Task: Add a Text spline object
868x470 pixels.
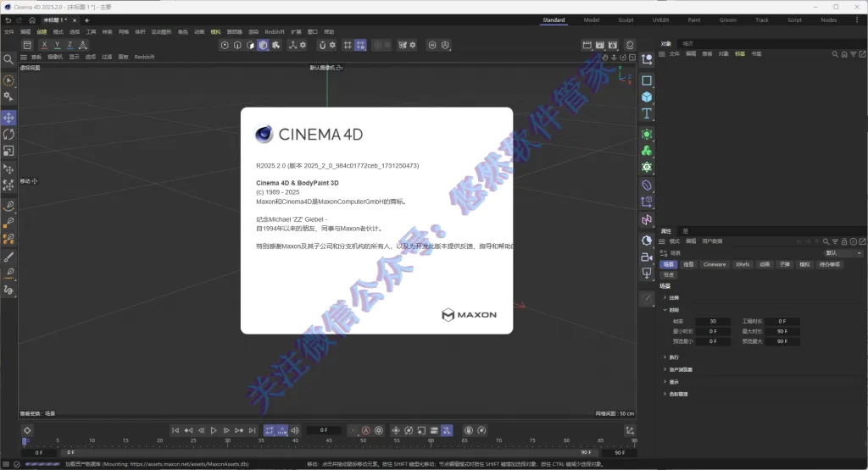Action: [647, 113]
